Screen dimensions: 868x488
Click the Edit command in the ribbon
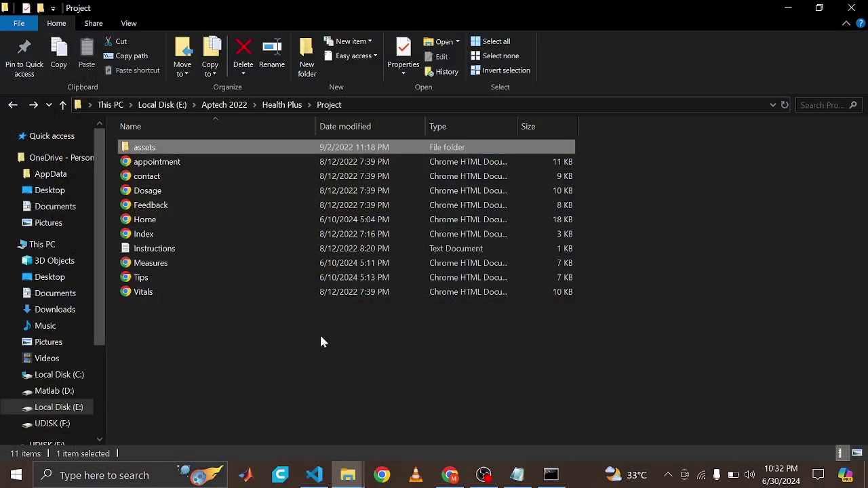point(435,56)
